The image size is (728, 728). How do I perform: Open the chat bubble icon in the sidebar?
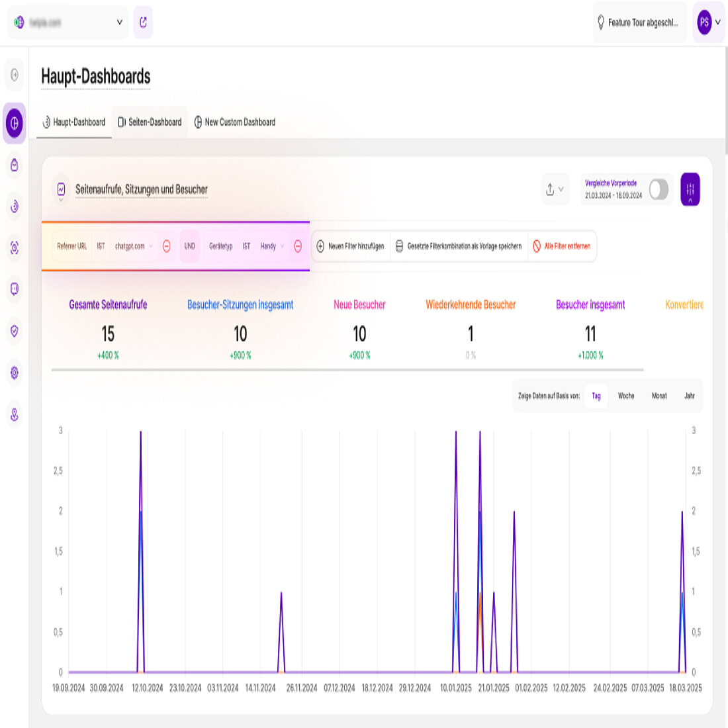point(13,289)
